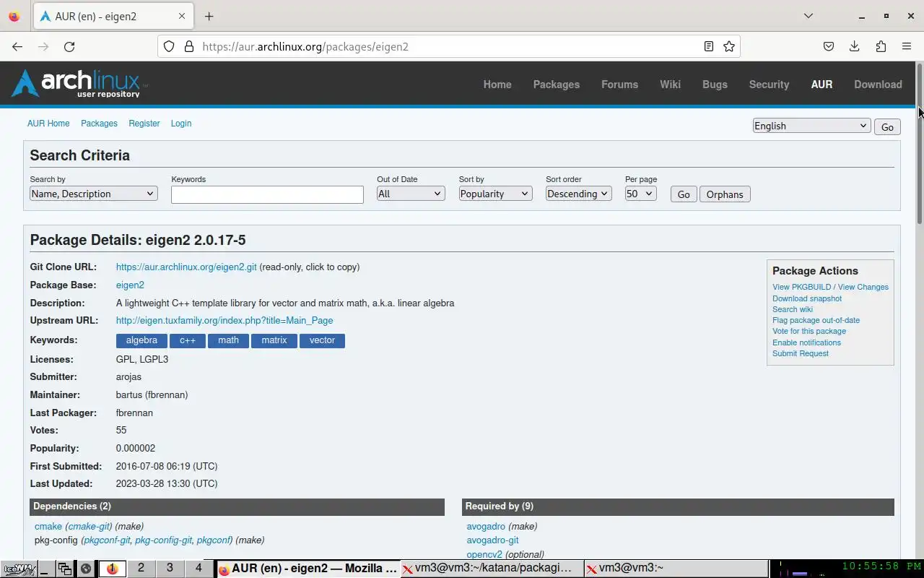Reload the page with the refresh icon

pyautogui.click(x=69, y=46)
